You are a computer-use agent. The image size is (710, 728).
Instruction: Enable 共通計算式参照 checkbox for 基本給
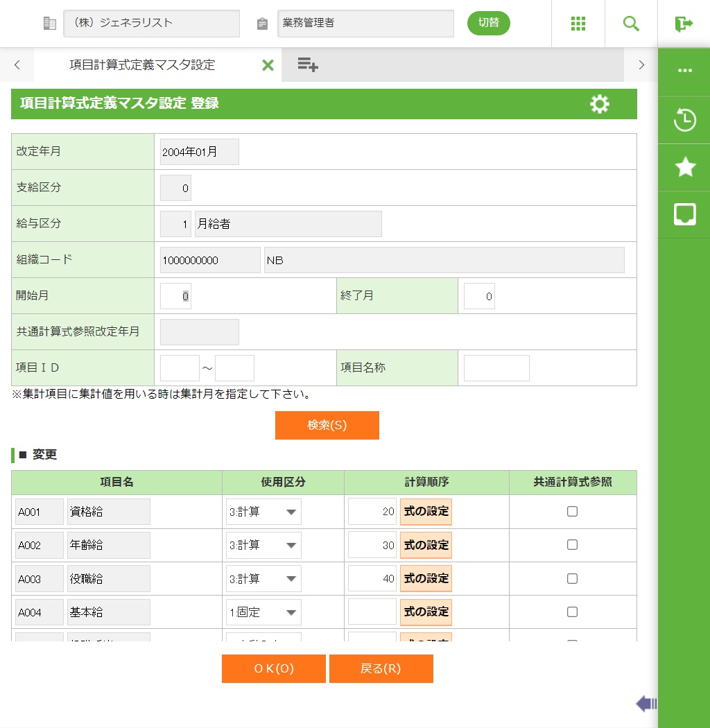[572, 612]
